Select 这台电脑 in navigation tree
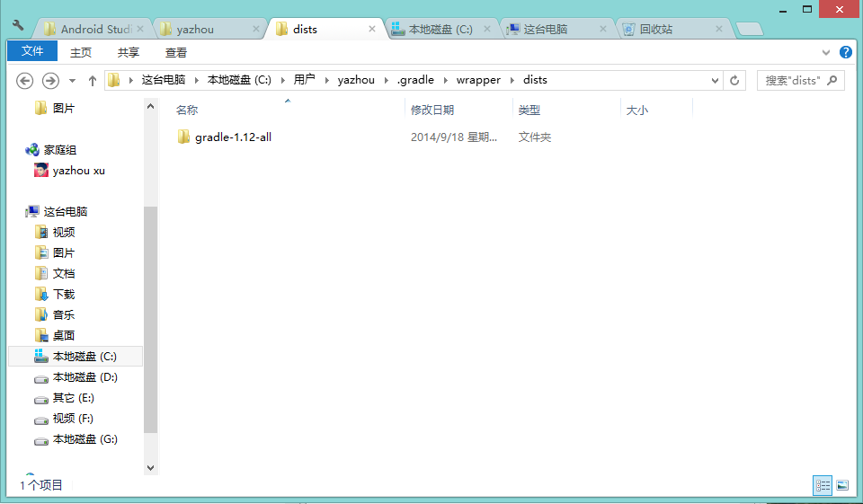This screenshot has height=504, width=863. pyautogui.click(x=57, y=211)
